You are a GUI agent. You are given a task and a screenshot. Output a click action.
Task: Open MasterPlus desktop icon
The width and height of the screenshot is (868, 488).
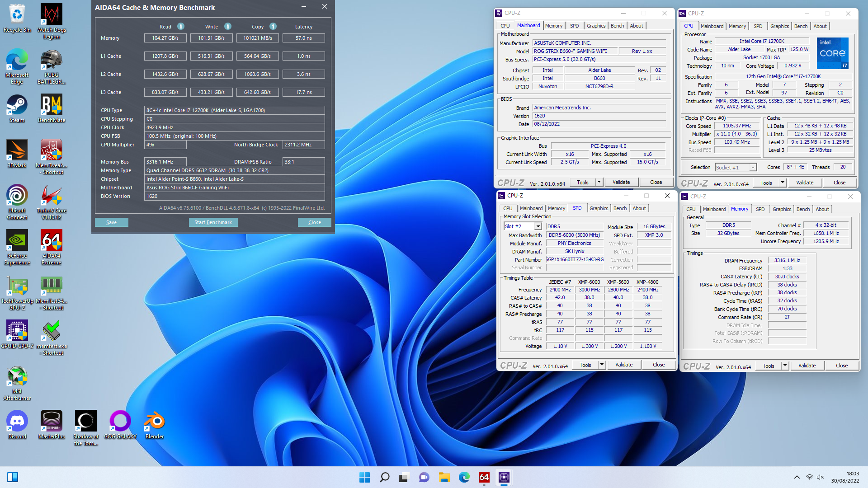pyautogui.click(x=52, y=425)
